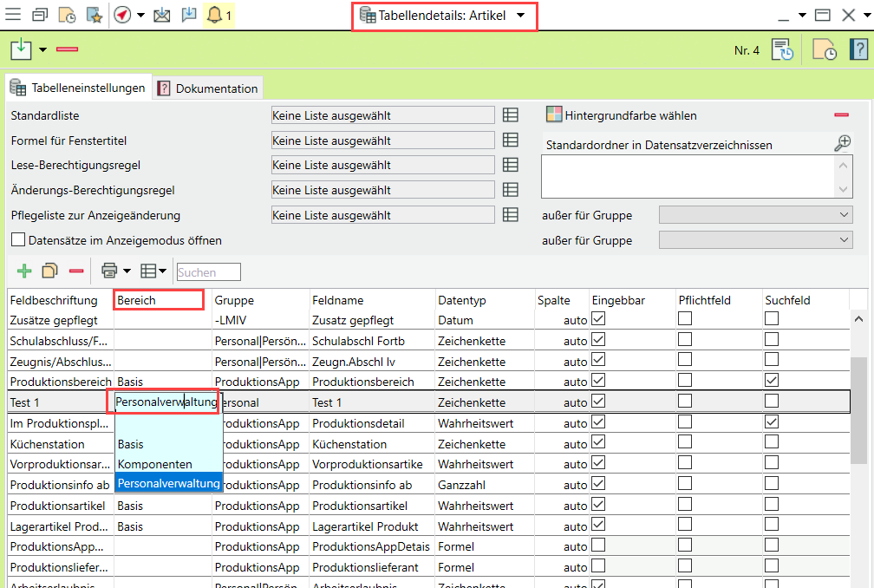The image size is (874, 588).
Task: Click the help question mark icon
Action: pos(858,49)
